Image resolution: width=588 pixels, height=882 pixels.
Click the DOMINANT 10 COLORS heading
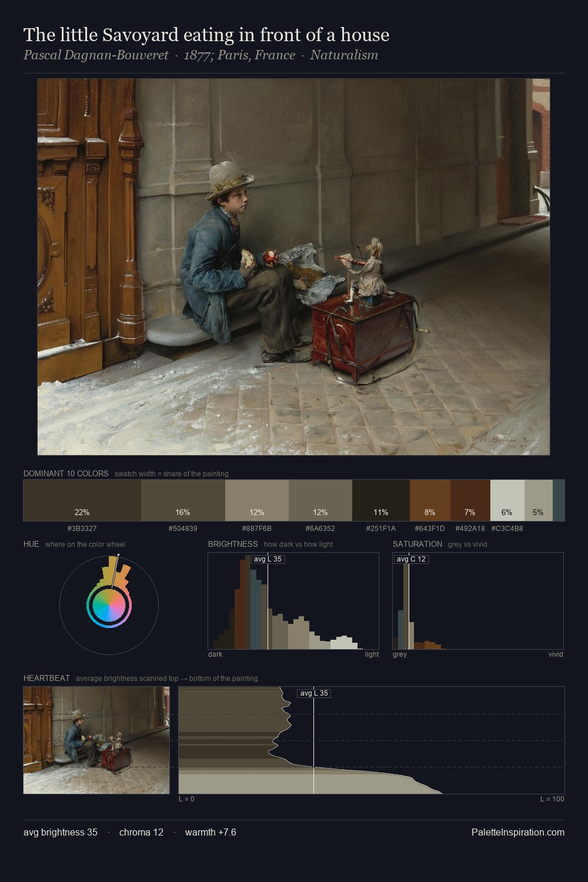[x=66, y=473]
